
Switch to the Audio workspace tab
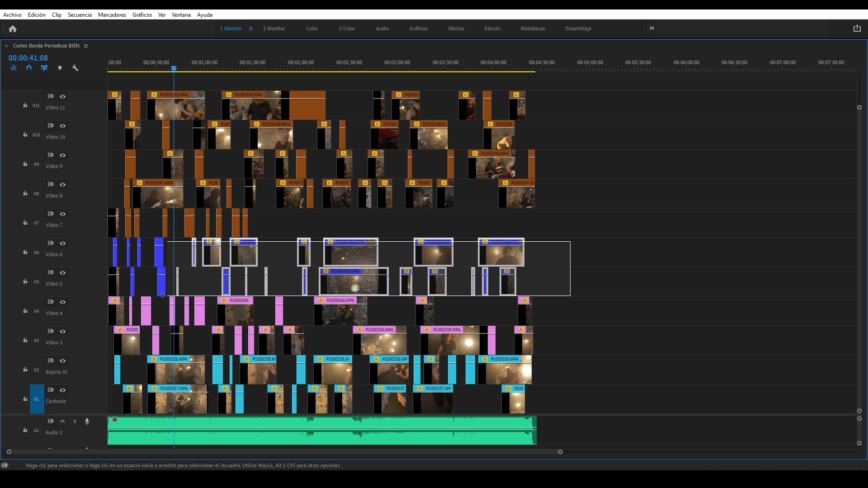pyautogui.click(x=382, y=28)
